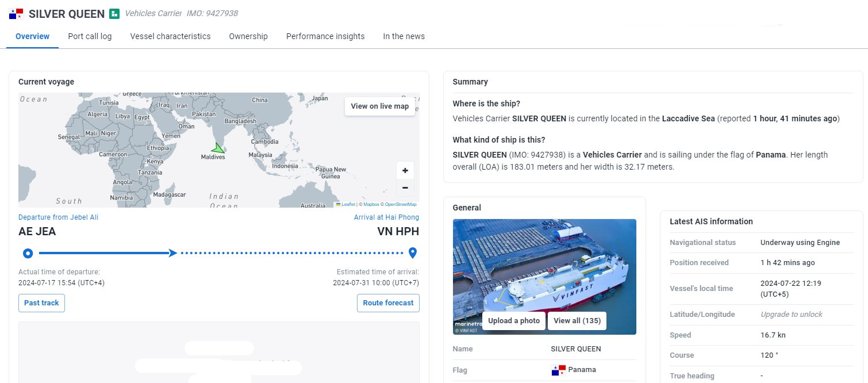View all 135 vessel photos

[x=577, y=321]
